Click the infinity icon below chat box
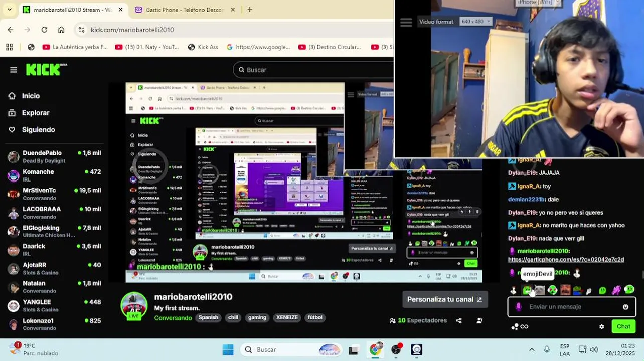Viewport: 644px width, 361px height. coord(524,327)
